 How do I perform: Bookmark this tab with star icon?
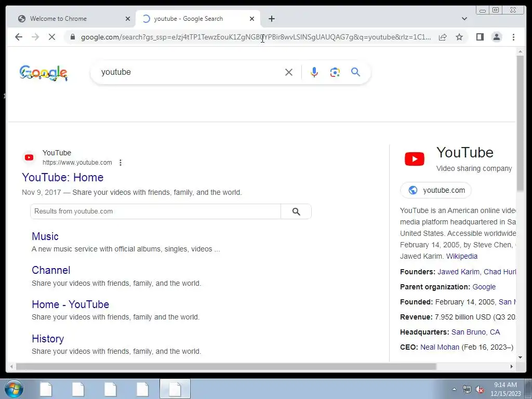click(x=459, y=37)
